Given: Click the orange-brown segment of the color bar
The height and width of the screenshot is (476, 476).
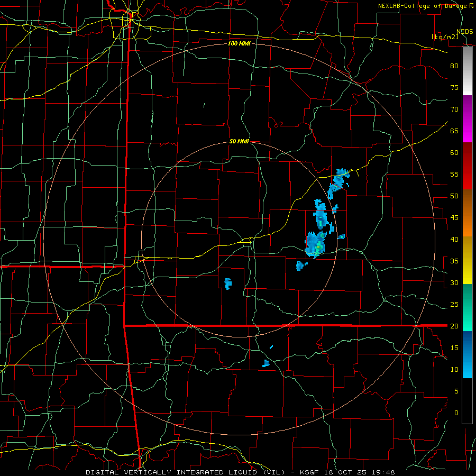Looking at the screenshot, I should click(467, 213).
